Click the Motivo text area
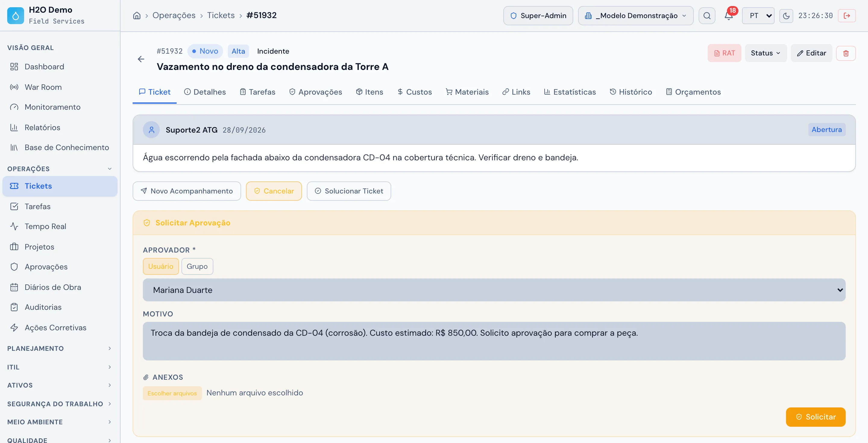This screenshot has height=443, width=868. (494, 341)
